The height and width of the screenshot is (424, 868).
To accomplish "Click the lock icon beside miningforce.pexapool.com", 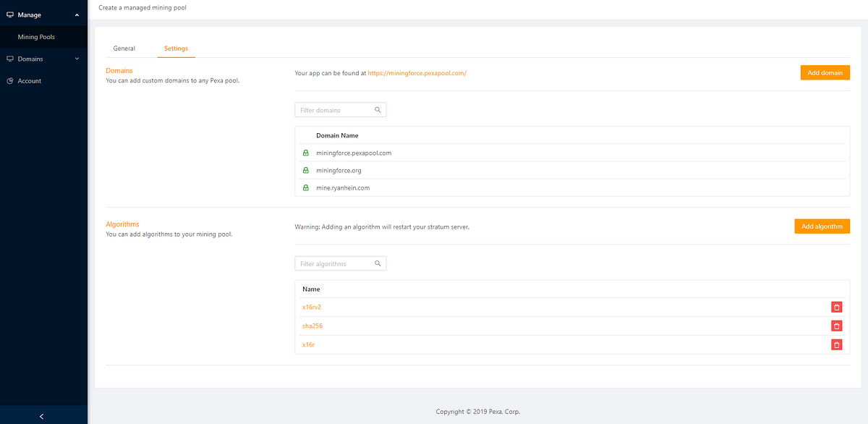I will (305, 153).
